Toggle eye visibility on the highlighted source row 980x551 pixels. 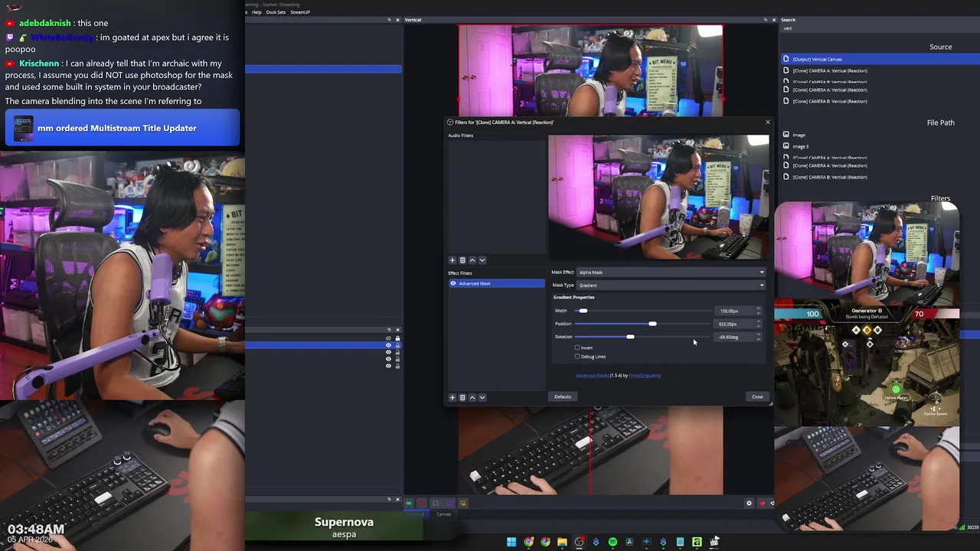click(388, 345)
